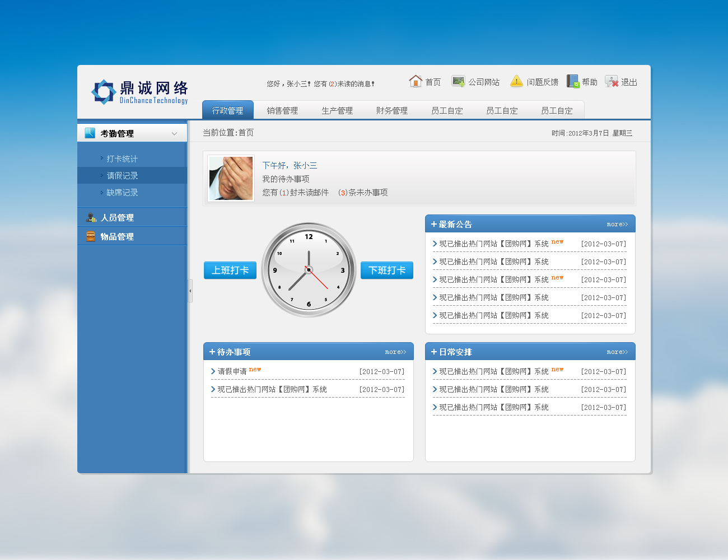This screenshot has height=560, width=728.
Task: Expand the 人员管理 sidebar section
Action: [x=132, y=217]
